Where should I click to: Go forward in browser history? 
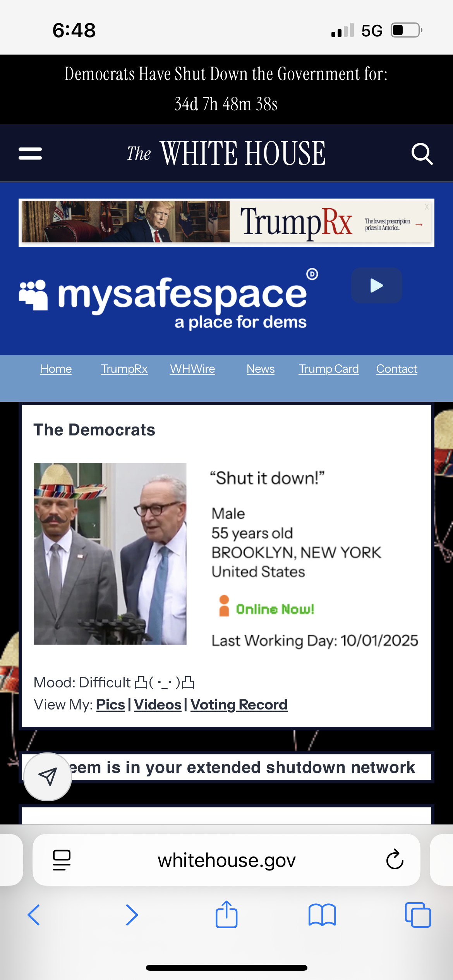(132, 915)
